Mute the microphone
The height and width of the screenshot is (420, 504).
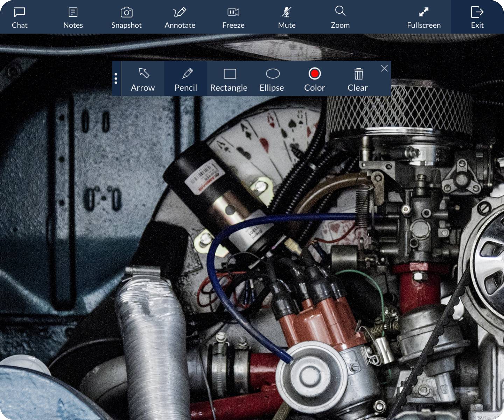pos(287,17)
